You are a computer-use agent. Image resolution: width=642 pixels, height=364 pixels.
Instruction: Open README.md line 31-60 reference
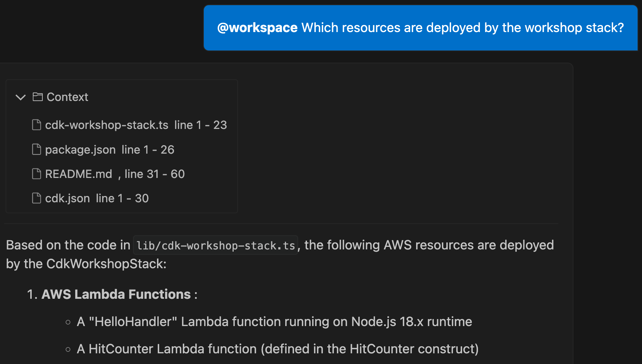(114, 174)
